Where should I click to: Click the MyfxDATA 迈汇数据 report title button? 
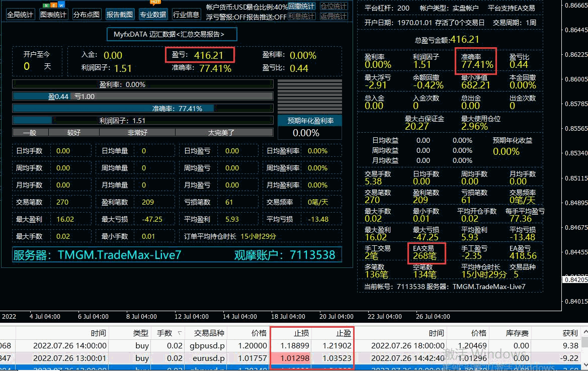[172, 34]
